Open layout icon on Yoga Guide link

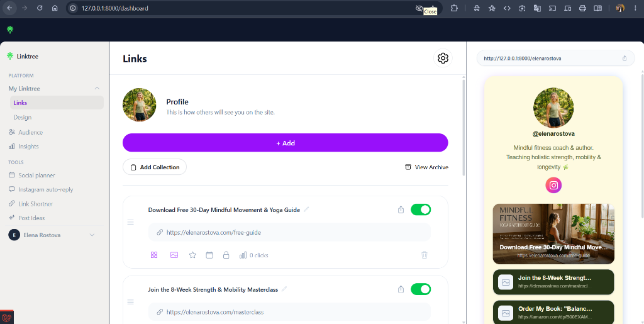click(x=154, y=255)
